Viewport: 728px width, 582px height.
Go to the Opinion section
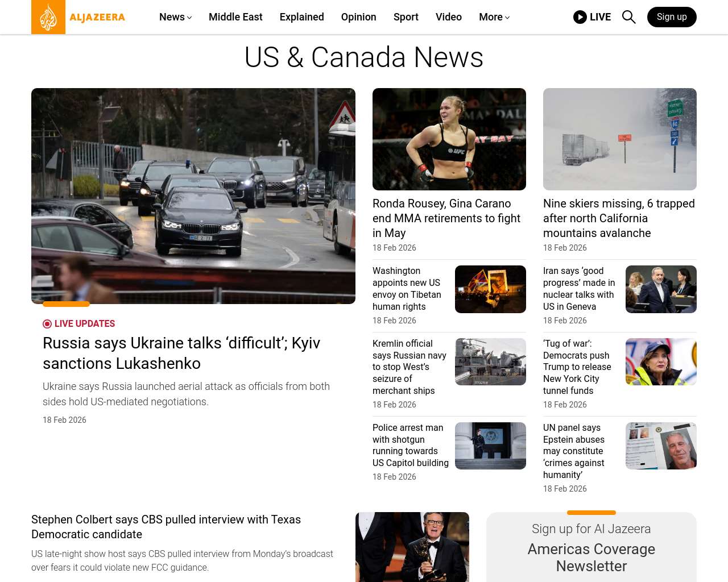click(x=358, y=17)
